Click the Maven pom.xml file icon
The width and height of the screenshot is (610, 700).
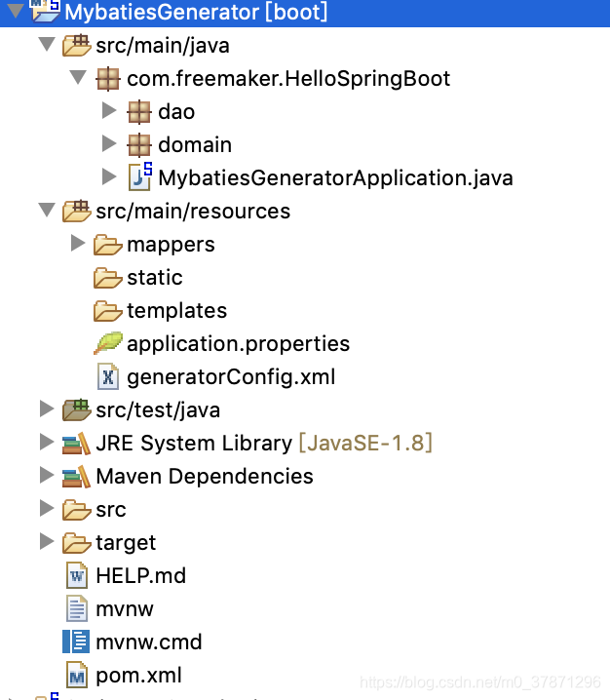[77, 675]
